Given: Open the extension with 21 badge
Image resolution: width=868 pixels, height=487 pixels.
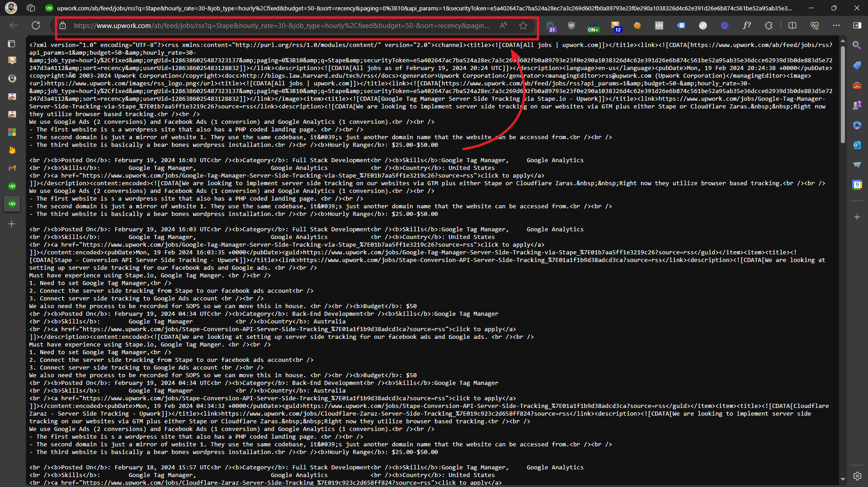Looking at the screenshot, I should (x=550, y=26).
